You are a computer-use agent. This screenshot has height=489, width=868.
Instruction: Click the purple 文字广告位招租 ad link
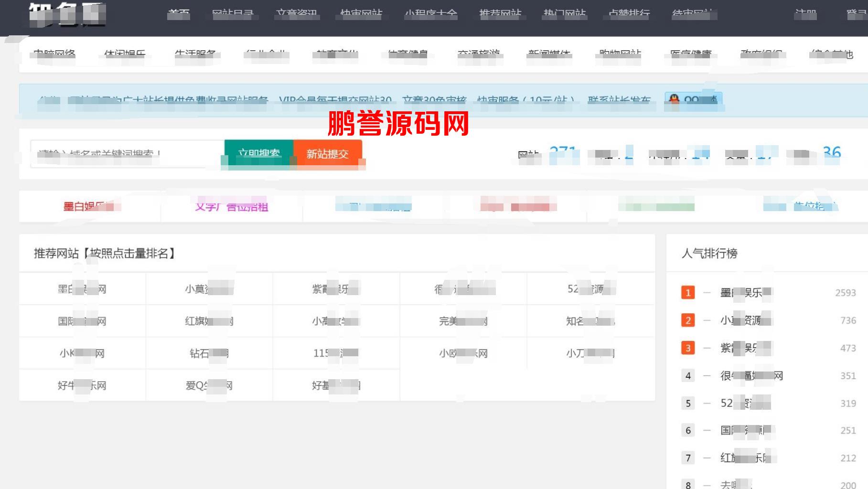[x=232, y=206]
